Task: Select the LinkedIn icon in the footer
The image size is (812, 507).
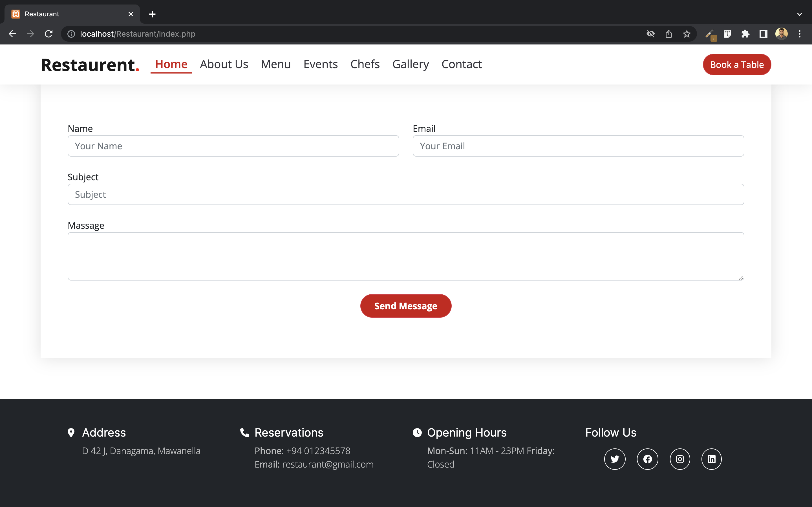Action: pyautogui.click(x=711, y=459)
